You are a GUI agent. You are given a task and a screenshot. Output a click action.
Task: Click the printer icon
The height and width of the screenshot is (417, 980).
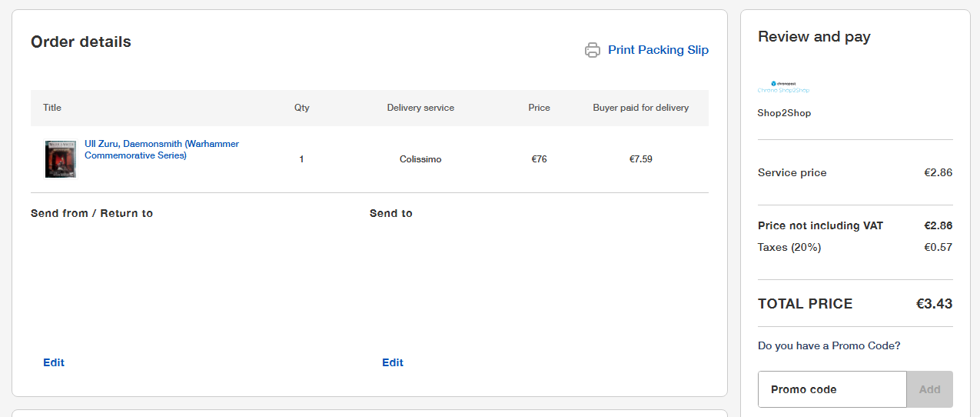(592, 50)
